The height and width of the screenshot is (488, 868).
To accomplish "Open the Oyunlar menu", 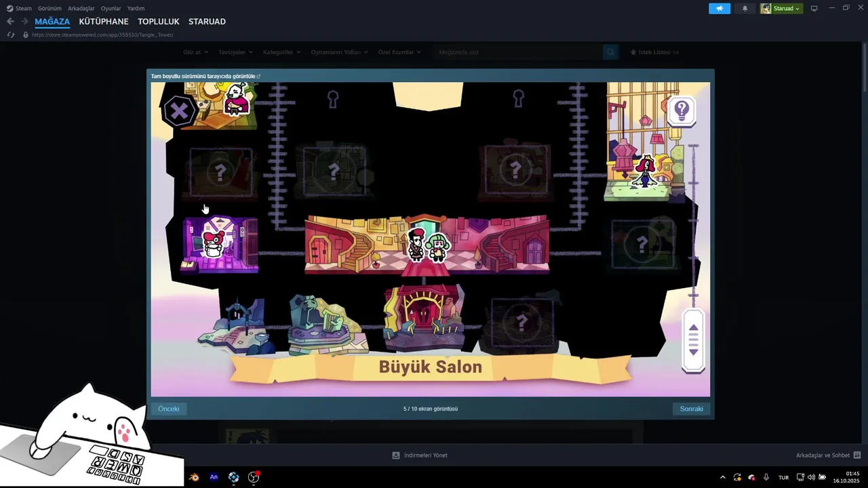I will coord(111,8).
